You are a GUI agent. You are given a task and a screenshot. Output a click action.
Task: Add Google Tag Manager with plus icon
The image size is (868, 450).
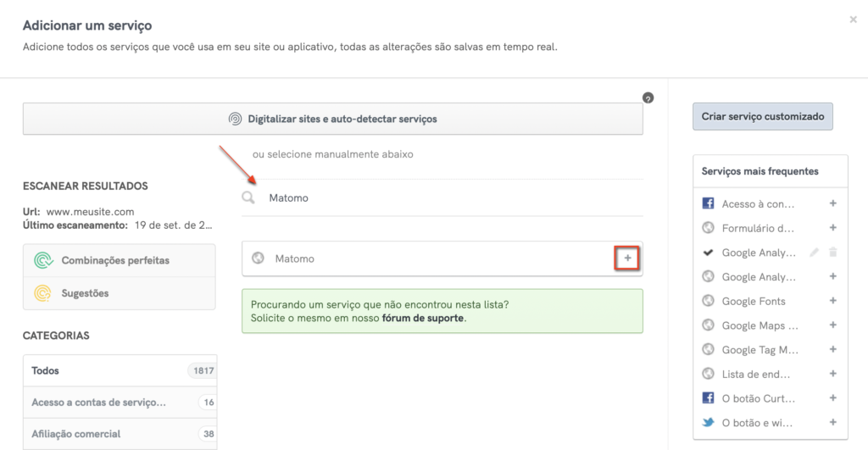click(833, 349)
